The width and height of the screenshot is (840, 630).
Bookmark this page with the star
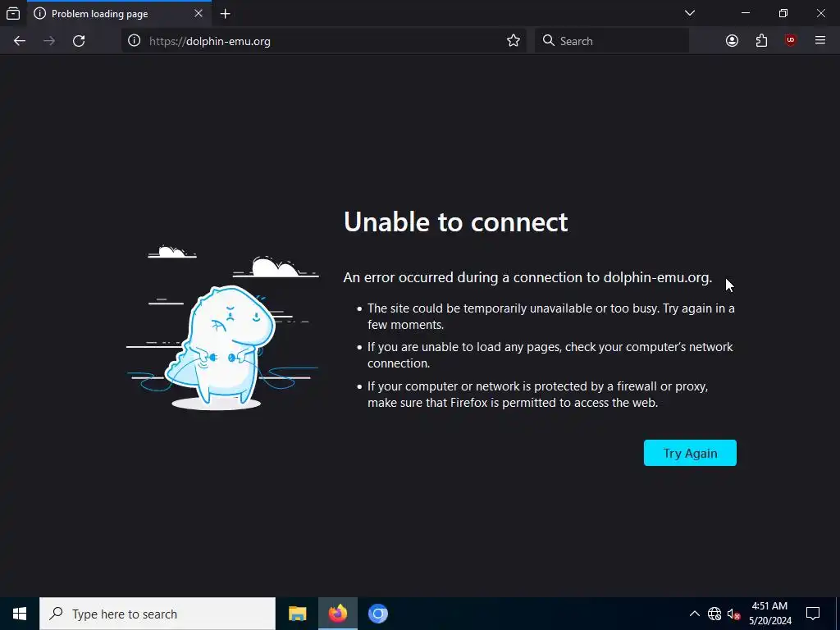point(514,41)
